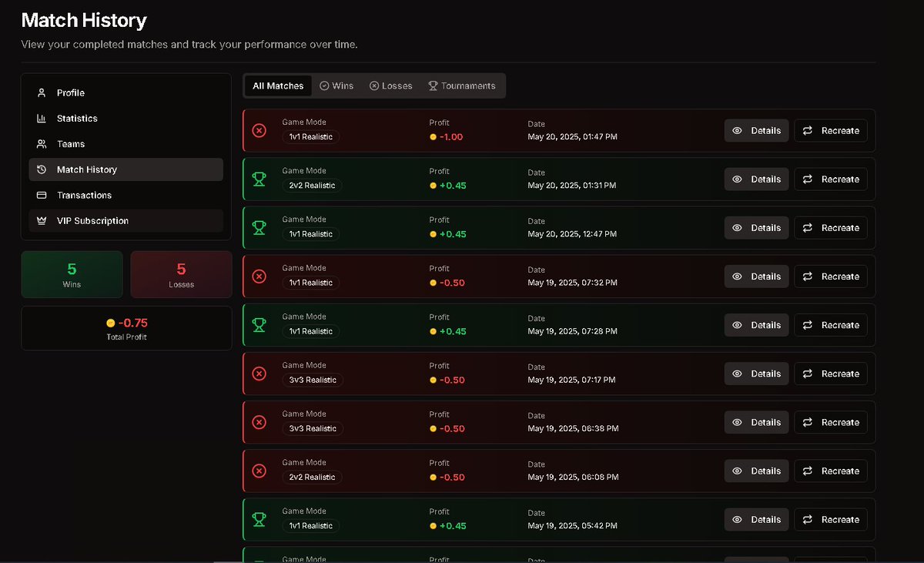The width and height of the screenshot is (924, 563).
Task: Open the Profile sidebar item
Action: 126,93
